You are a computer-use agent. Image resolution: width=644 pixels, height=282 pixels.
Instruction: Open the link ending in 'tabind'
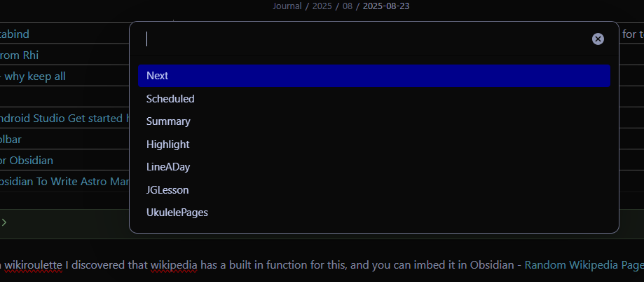click(15, 34)
